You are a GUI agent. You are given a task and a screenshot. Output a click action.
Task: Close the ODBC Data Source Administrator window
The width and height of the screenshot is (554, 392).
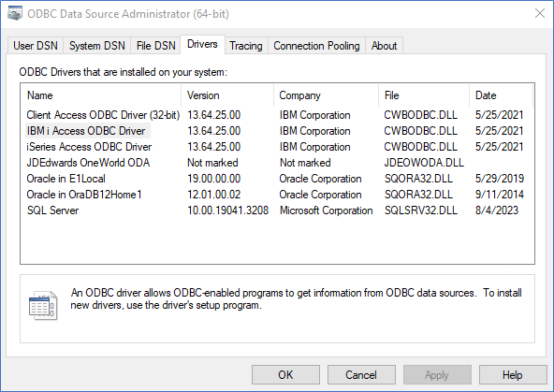point(540,13)
